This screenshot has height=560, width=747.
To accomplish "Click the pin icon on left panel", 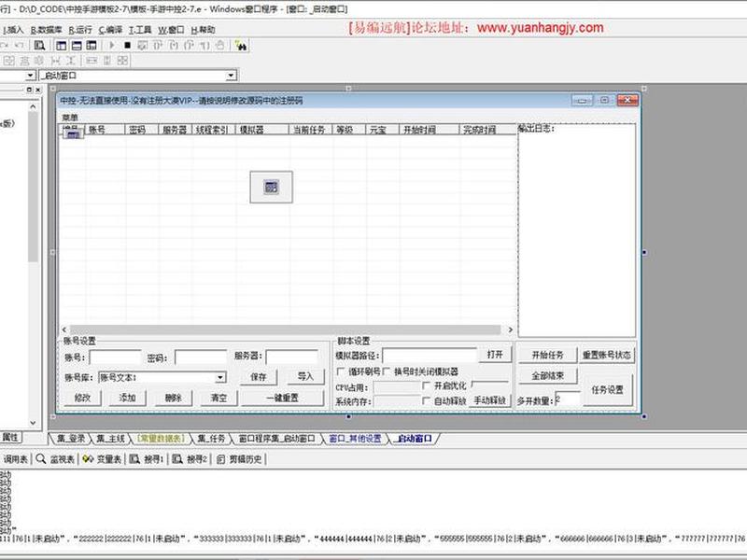I will [29, 90].
